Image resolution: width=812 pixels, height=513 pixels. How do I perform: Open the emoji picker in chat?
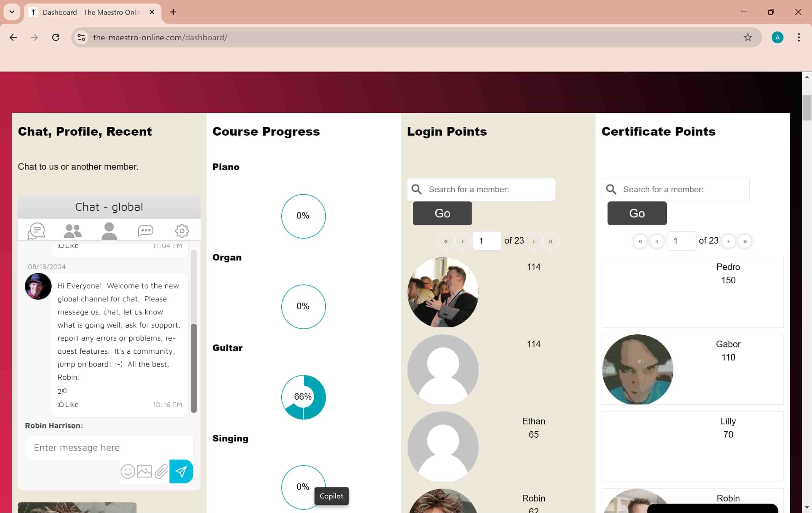(x=128, y=471)
